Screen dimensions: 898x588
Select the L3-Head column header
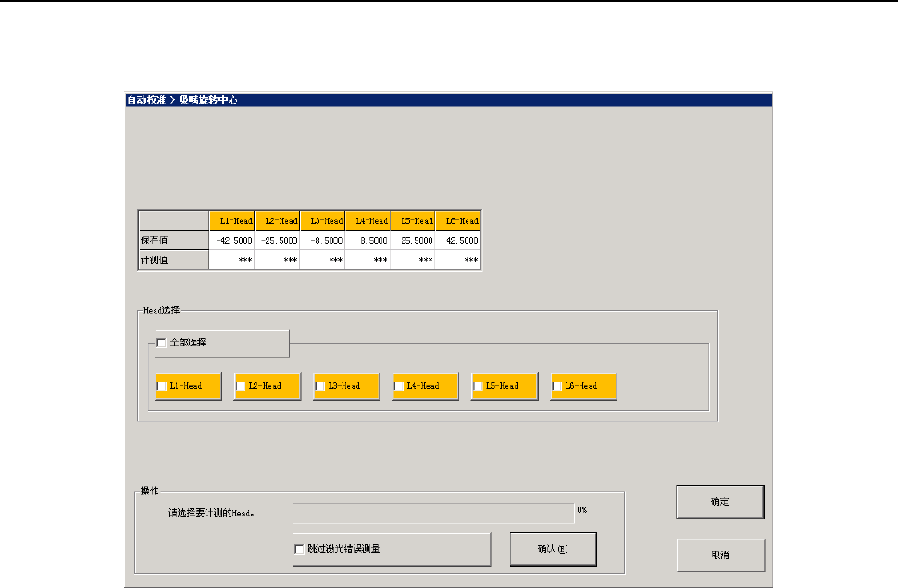322,220
